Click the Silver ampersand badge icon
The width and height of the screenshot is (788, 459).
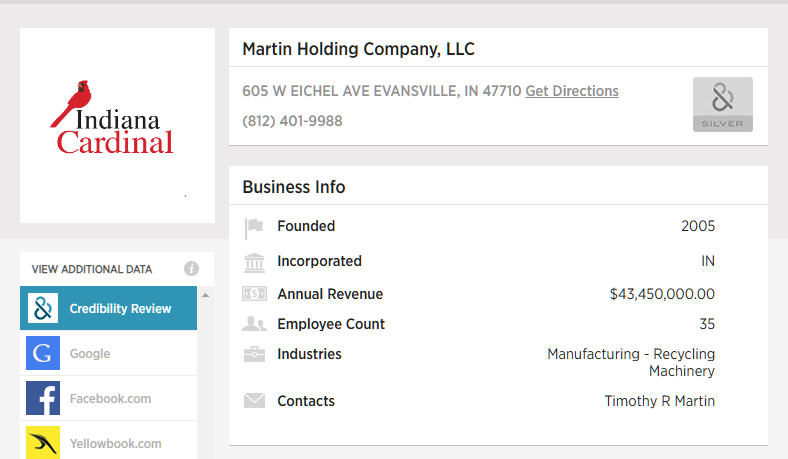(x=722, y=104)
